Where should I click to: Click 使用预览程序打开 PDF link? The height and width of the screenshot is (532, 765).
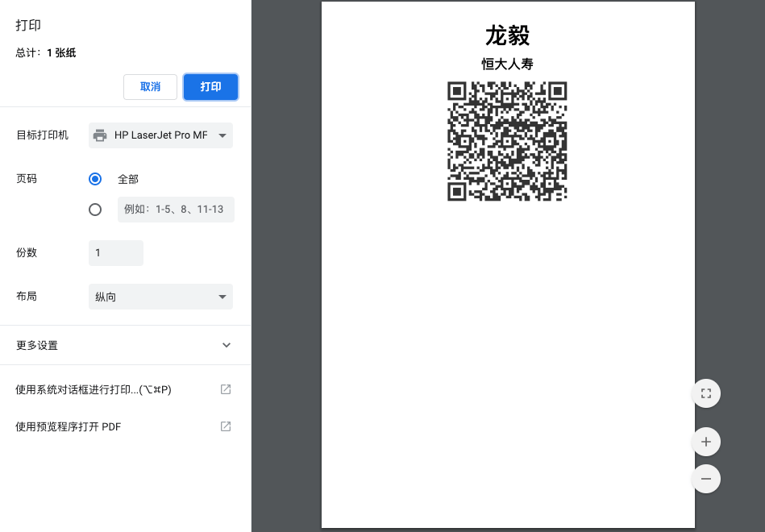point(69,426)
